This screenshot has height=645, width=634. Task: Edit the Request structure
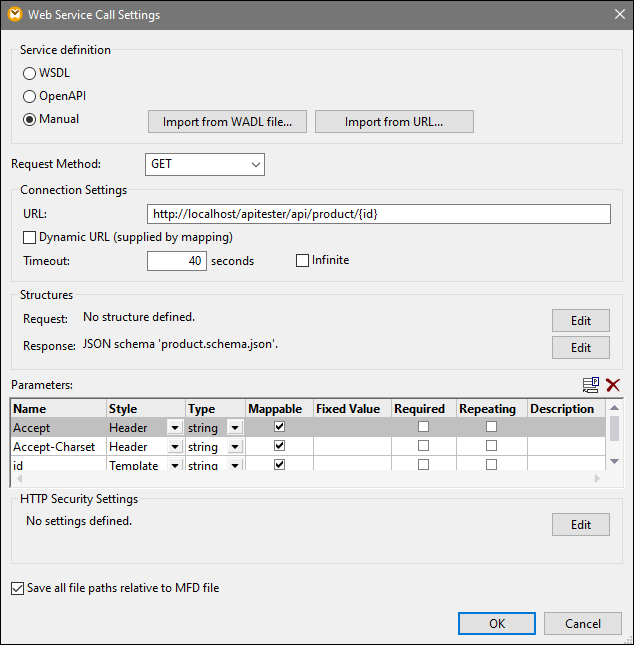pyautogui.click(x=580, y=320)
